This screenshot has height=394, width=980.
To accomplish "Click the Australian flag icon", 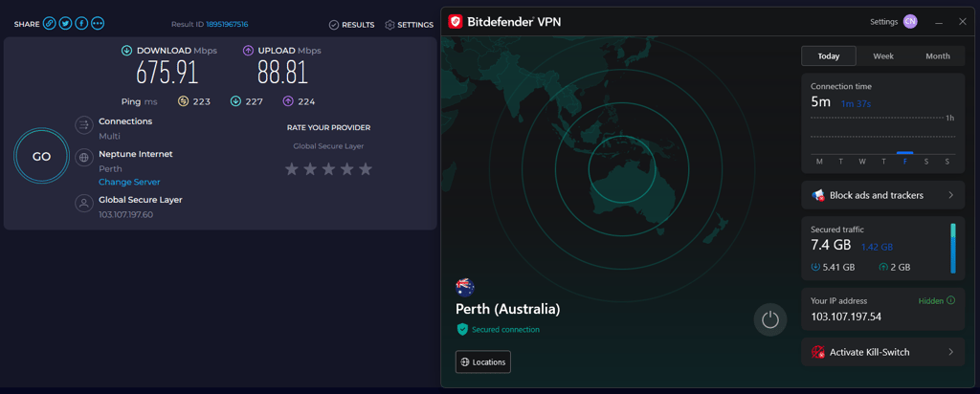I will (x=465, y=287).
